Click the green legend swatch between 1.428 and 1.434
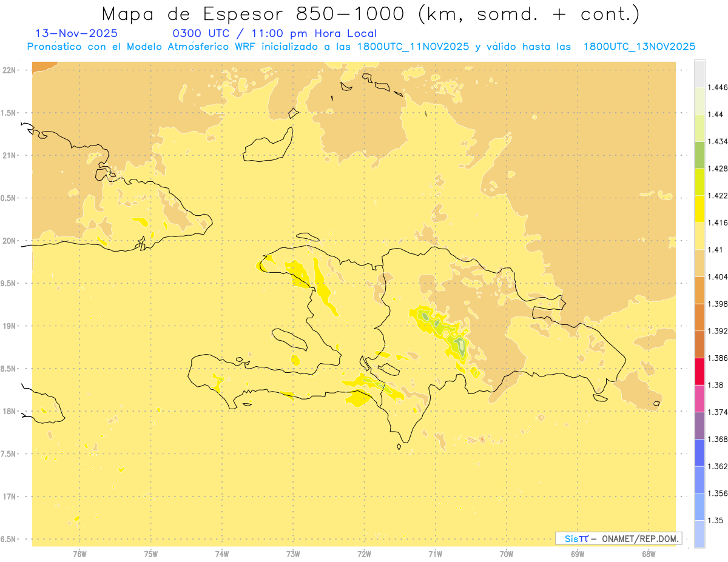The image size is (728, 562). [699, 155]
